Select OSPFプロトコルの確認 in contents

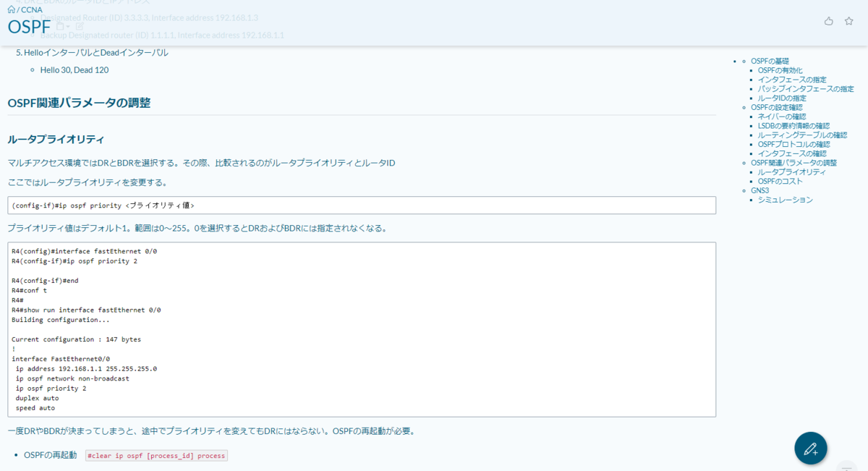coord(793,144)
